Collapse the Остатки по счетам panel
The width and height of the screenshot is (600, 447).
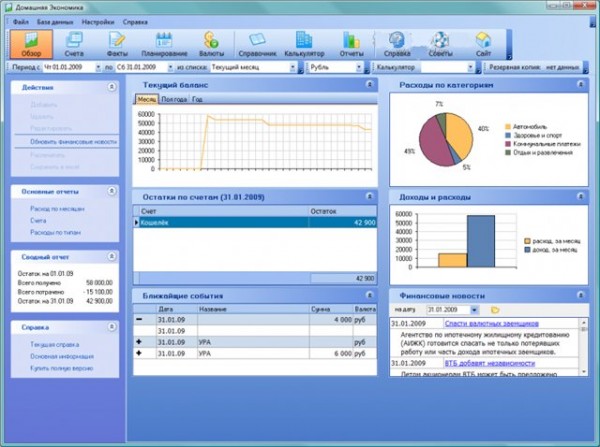point(370,197)
